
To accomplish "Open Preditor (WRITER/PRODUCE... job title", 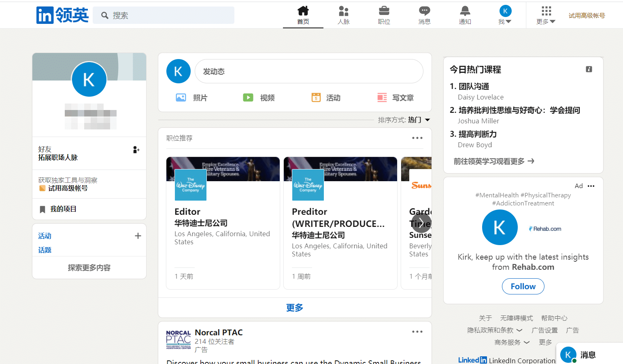I will coord(338,218).
